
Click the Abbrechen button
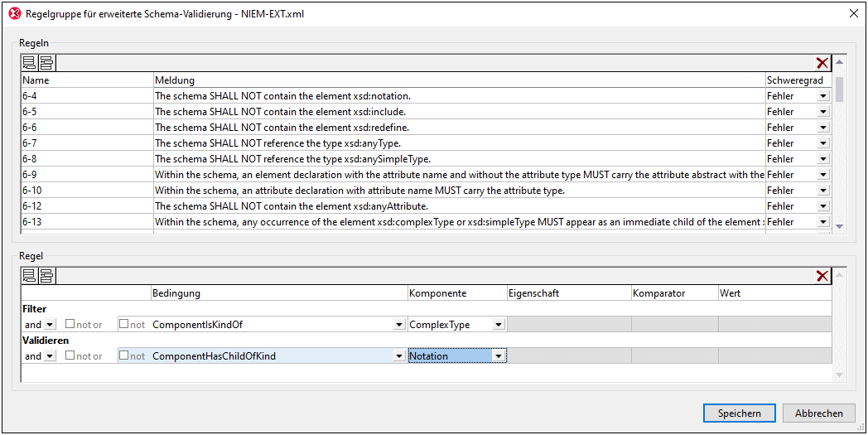pos(818,413)
